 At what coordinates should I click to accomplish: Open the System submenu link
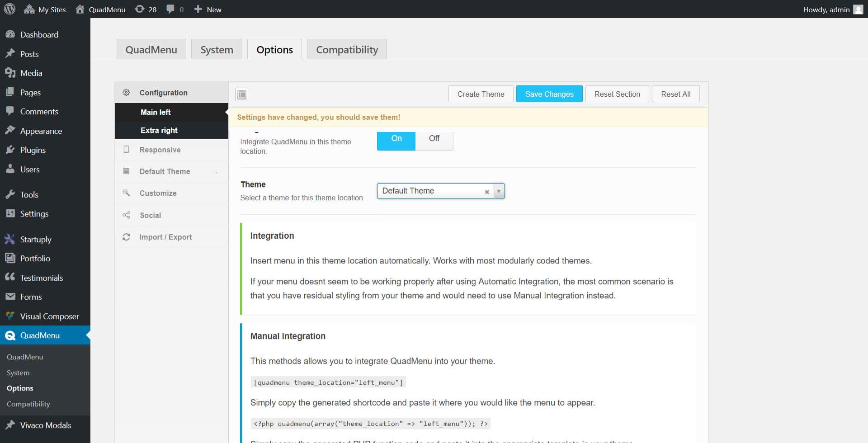click(18, 372)
